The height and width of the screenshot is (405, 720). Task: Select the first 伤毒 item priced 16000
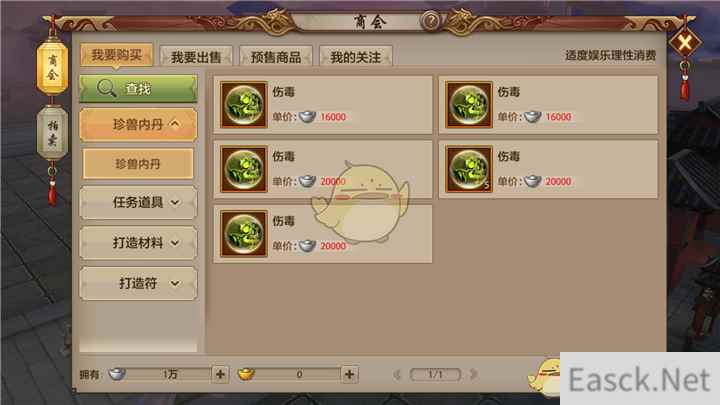(x=323, y=105)
